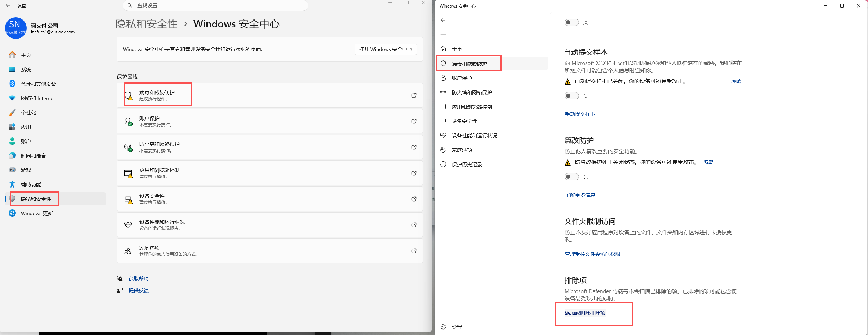The width and height of the screenshot is (868, 335).
Task: Click the 设备性能和运行状况 heart icon in 安全中心 sidebar
Action: click(x=443, y=135)
